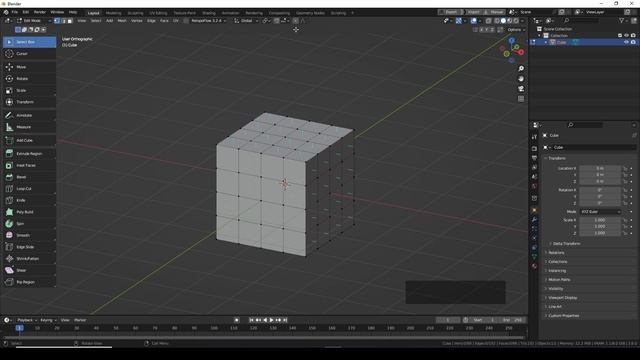Click the Scale X value field
This screenshot has height=360, width=640.
pos(600,220)
